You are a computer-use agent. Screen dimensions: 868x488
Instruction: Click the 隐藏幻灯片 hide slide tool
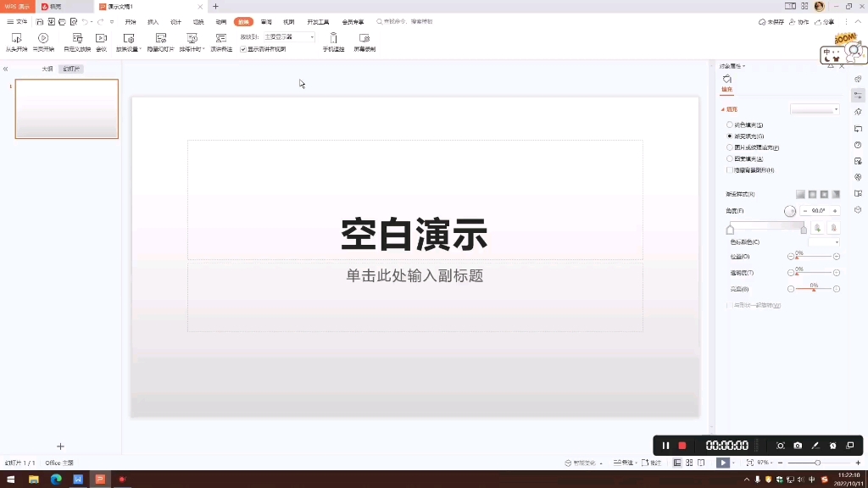pyautogui.click(x=161, y=37)
